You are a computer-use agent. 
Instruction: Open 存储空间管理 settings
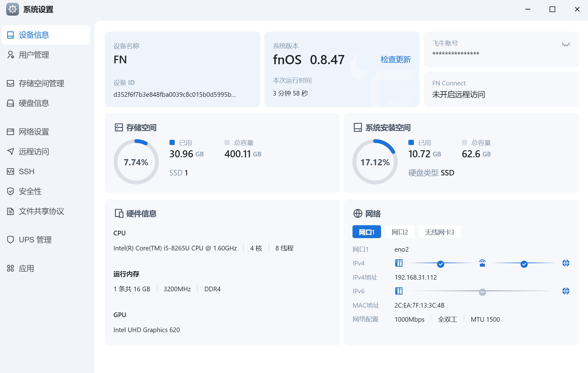click(46, 84)
